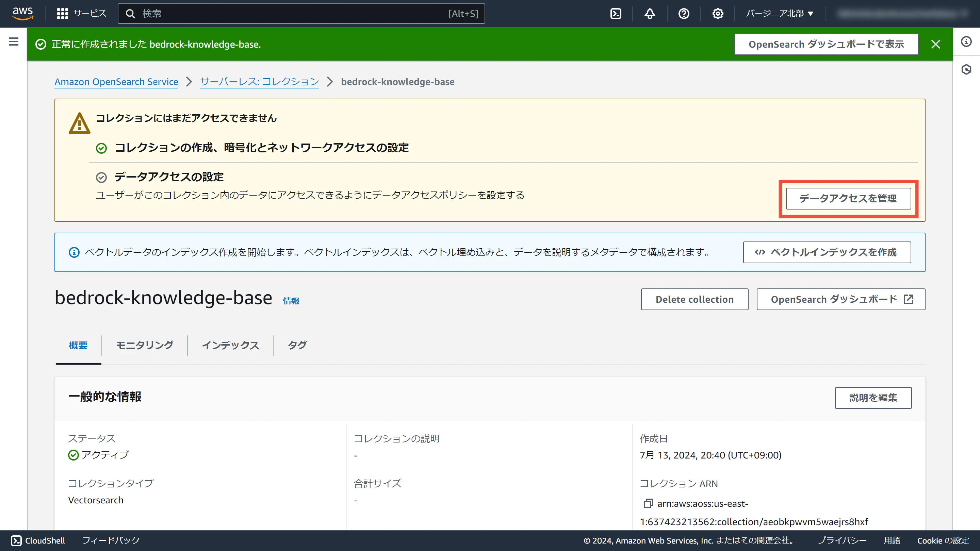Open the プライバシー footer link

coord(842,540)
